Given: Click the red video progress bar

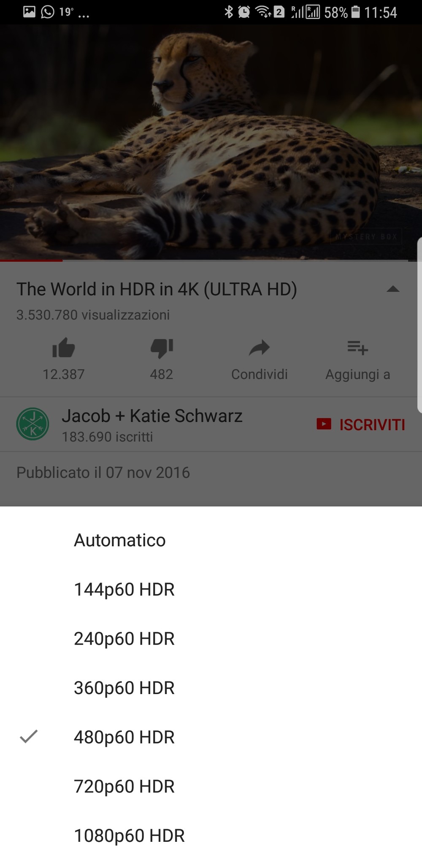Looking at the screenshot, I should point(31,260).
